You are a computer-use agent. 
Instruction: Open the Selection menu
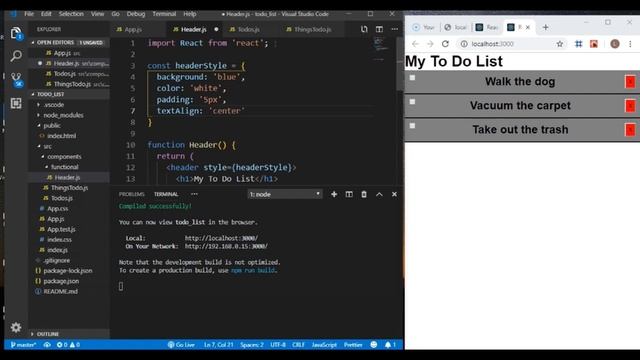pyautogui.click(x=71, y=14)
